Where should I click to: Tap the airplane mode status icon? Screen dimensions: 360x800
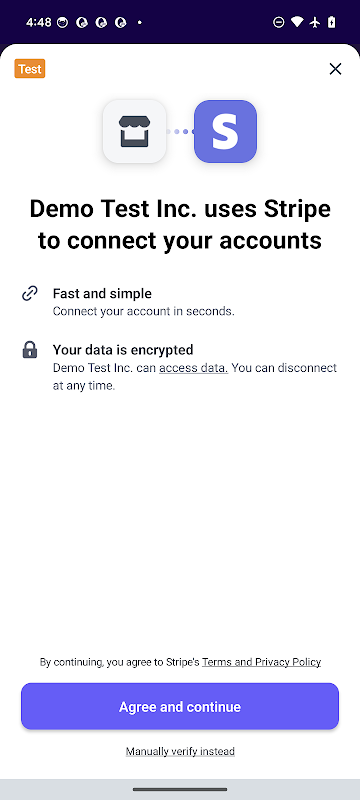(x=315, y=22)
